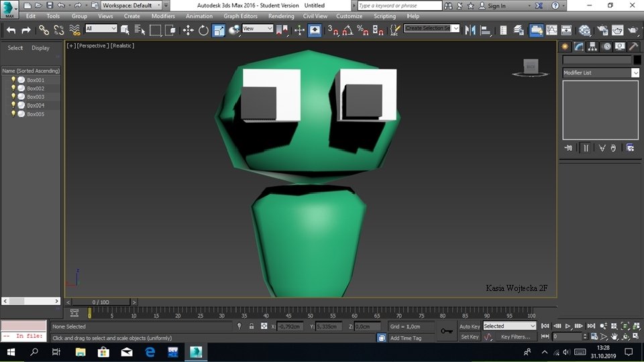Screen dimensions: 644x362
Task: Activate the Select and Move tool
Action: click(188, 30)
